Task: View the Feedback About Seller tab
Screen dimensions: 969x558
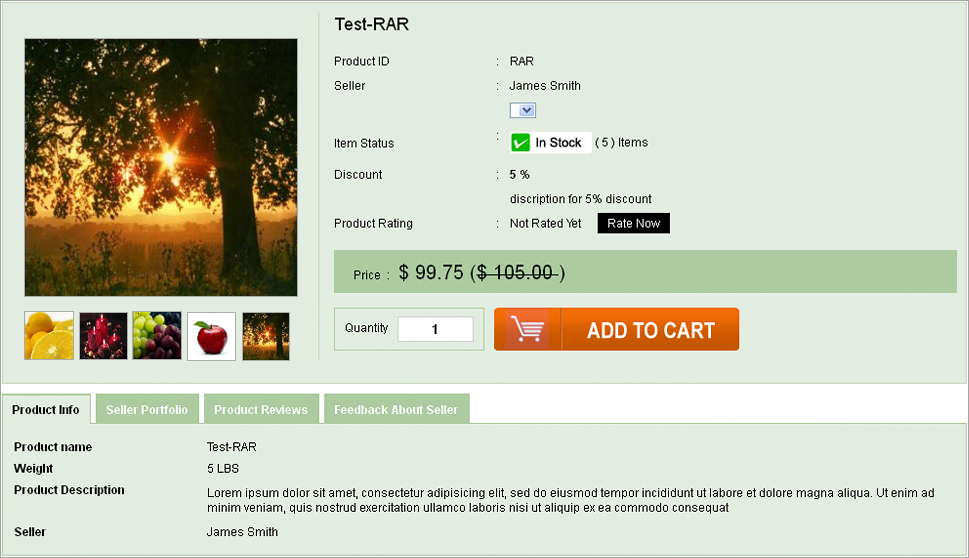Action: (x=396, y=410)
